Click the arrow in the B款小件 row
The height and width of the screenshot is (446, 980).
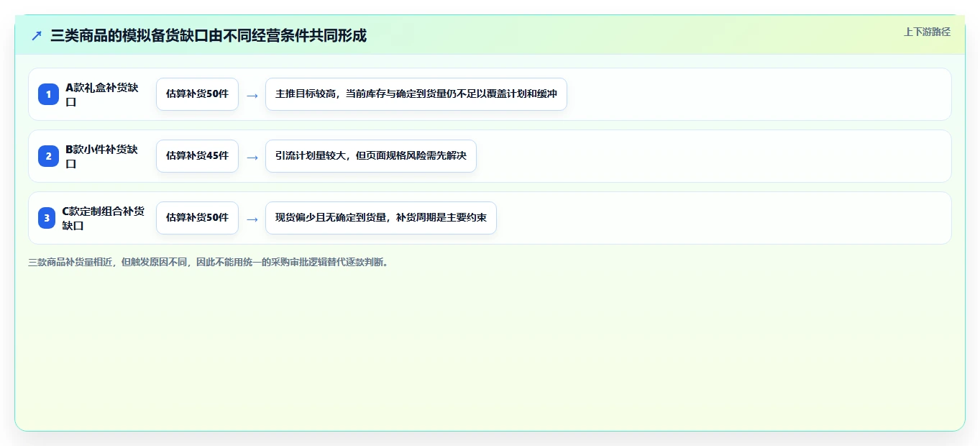point(252,157)
